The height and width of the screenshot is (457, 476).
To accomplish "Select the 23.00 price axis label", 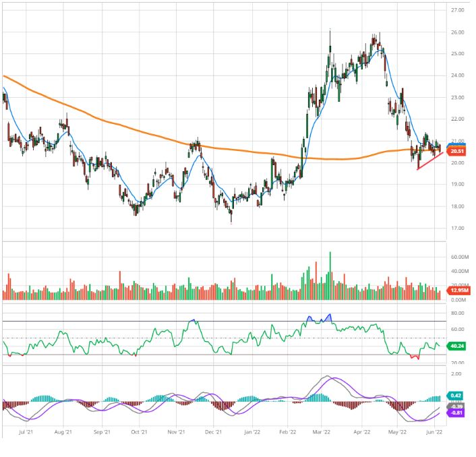I will click(x=457, y=98).
